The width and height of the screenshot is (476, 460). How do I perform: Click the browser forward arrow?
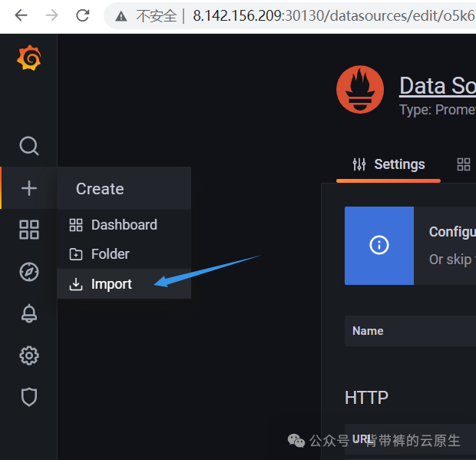pyautogui.click(x=51, y=15)
